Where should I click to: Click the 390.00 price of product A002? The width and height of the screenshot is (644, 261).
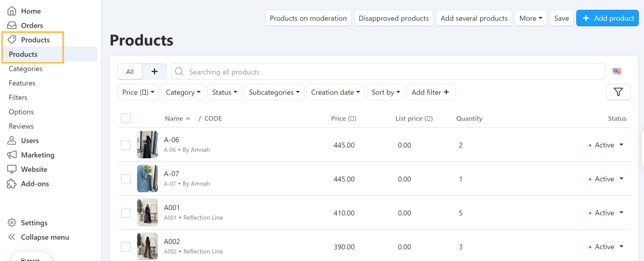point(344,247)
